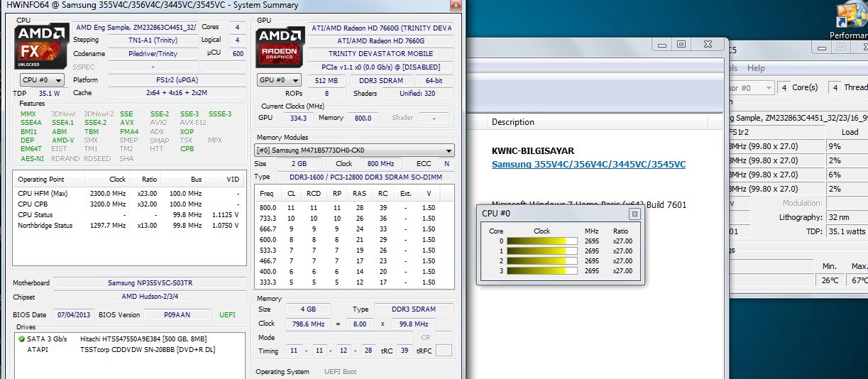
Task: Select the CPU CPB operating point row
Action: (129, 204)
